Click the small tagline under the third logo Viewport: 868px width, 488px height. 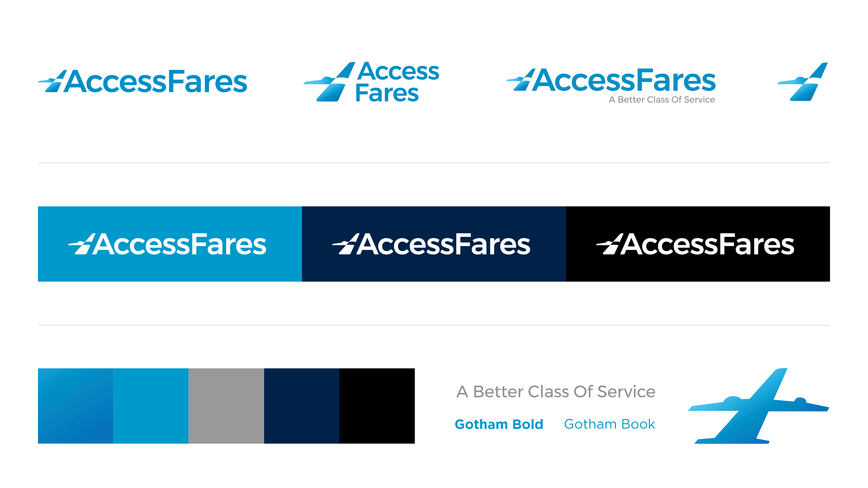coord(662,100)
